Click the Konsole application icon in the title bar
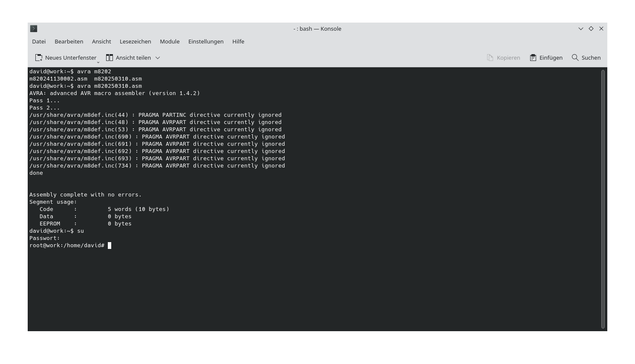635x364 pixels. coord(34,29)
